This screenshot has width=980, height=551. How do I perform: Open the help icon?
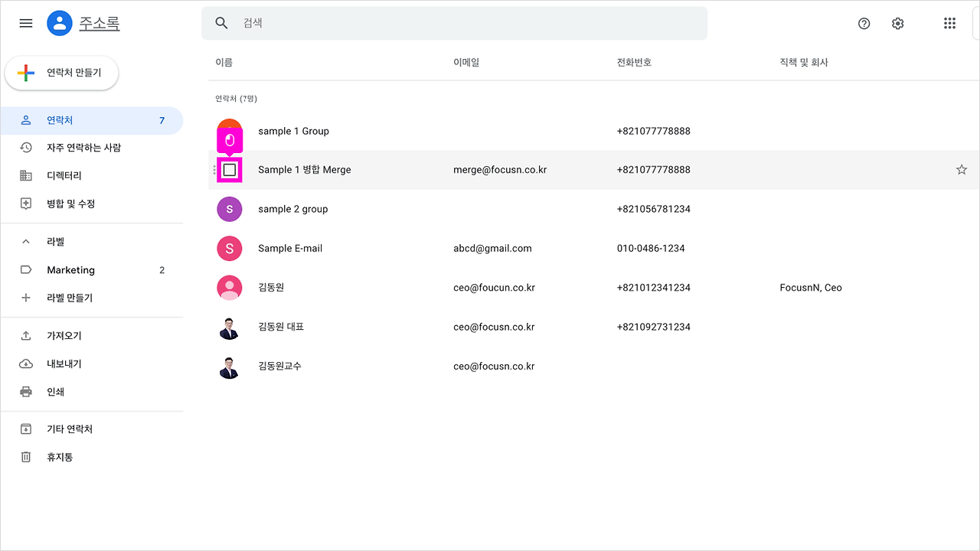click(x=864, y=23)
